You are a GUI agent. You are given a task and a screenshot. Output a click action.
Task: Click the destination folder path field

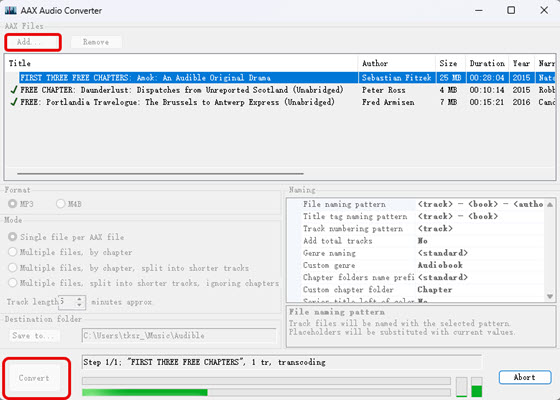pos(179,336)
